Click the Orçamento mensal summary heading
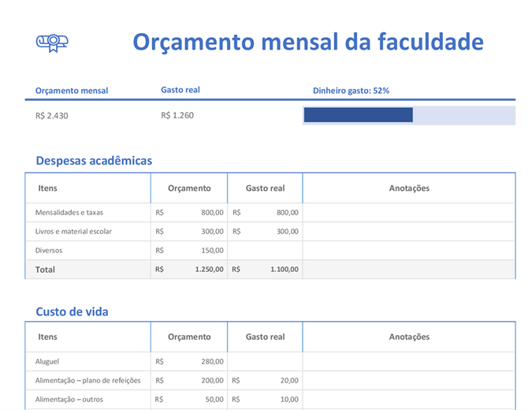 [x=72, y=91]
